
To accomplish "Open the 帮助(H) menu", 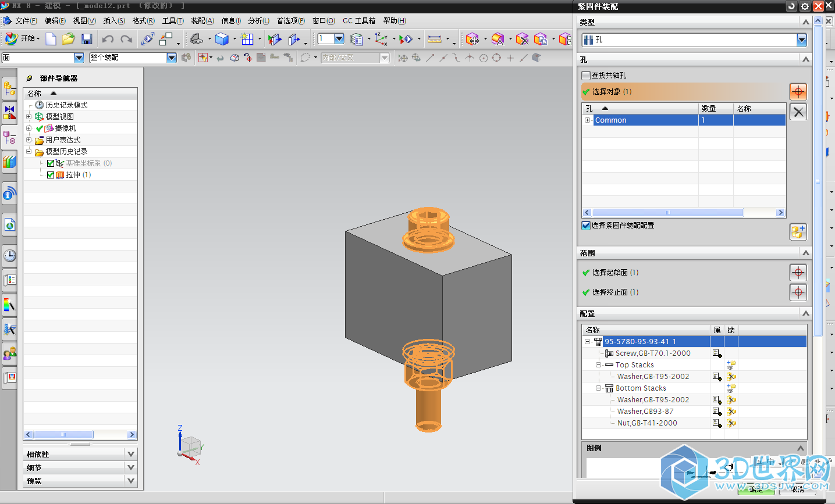I will (x=395, y=21).
